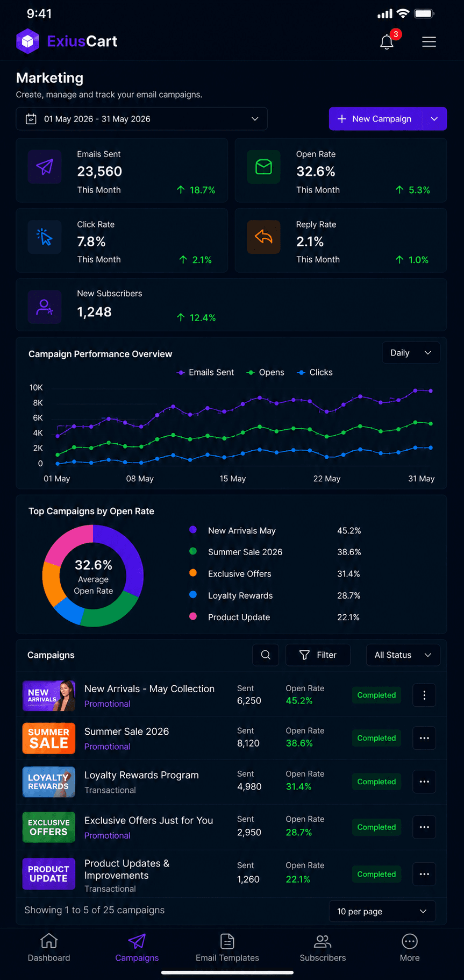Click 8,120 sent value for Summer Sale
This screenshot has height=980, width=464.
click(x=248, y=743)
